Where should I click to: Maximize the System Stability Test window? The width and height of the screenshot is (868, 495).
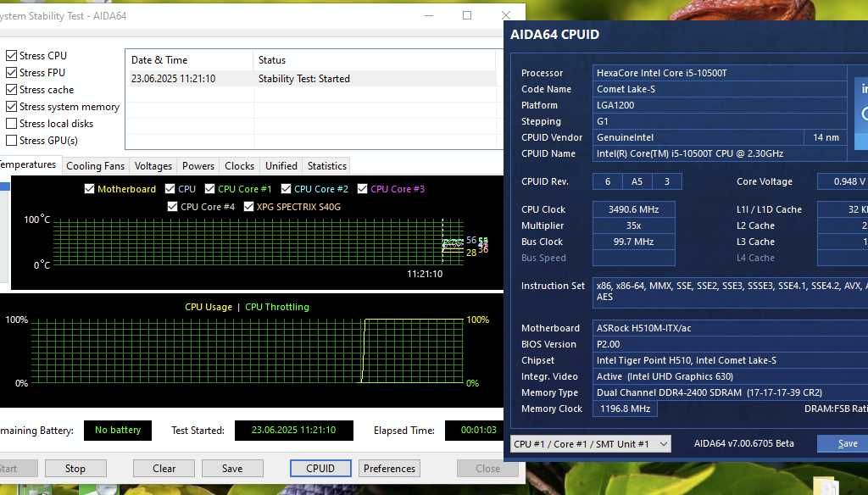coord(467,15)
